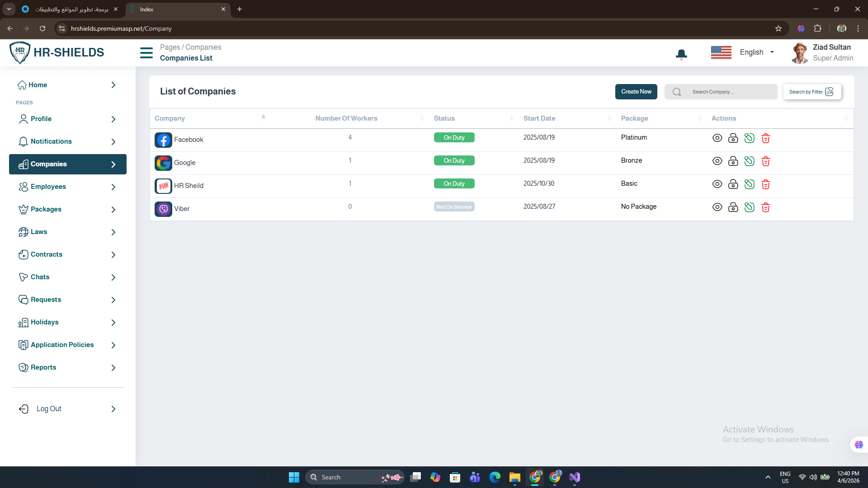Click the green edit icon for Facebook
Image resolution: width=868 pixels, height=488 pixels.
[749, 138]
